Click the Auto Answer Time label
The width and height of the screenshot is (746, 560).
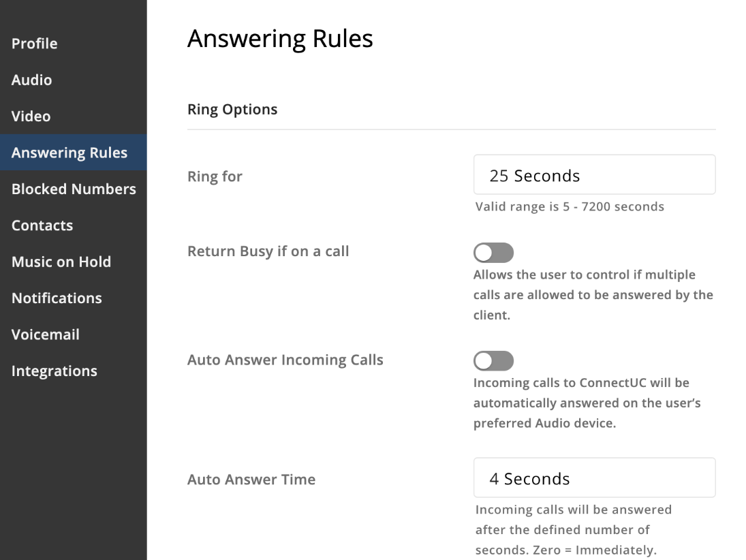[x=251, y=480]
